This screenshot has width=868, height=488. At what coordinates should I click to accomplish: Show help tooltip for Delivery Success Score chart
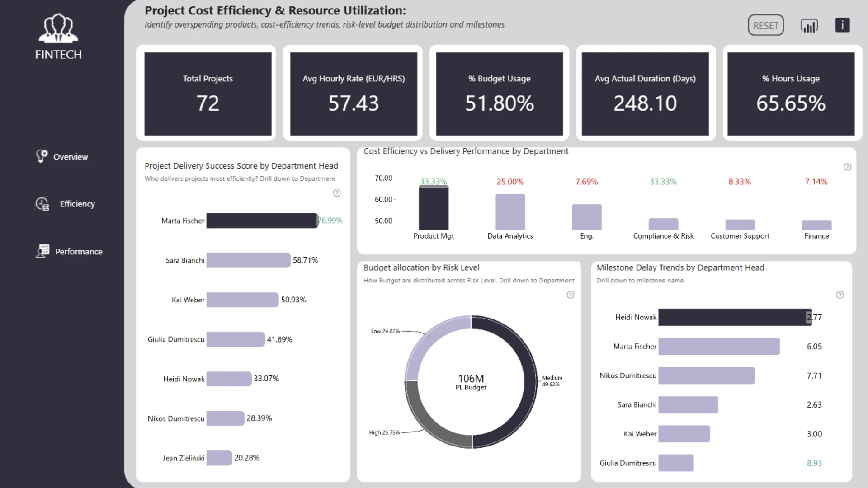click(337, 193)
